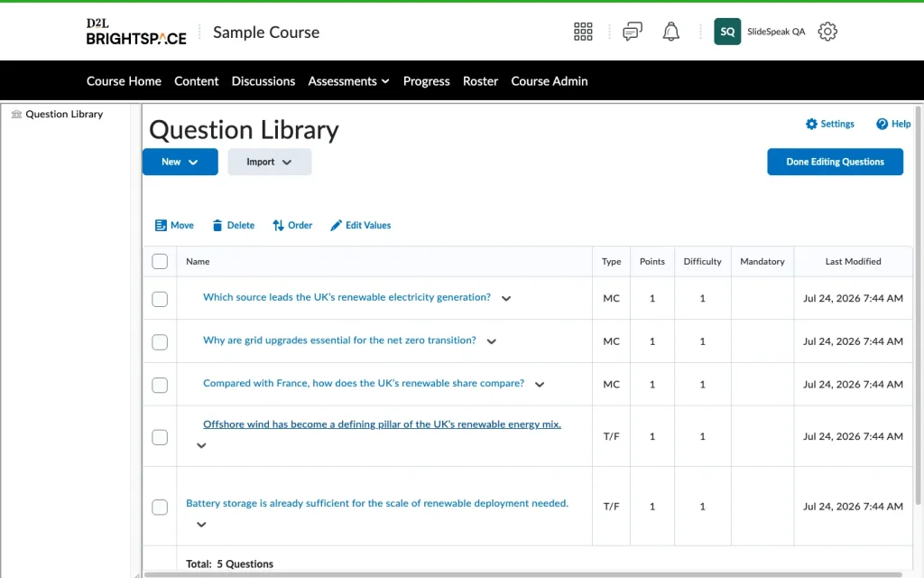924x578 pixels.
Task: Click the Help question mark icon
Action: point(882,124)
